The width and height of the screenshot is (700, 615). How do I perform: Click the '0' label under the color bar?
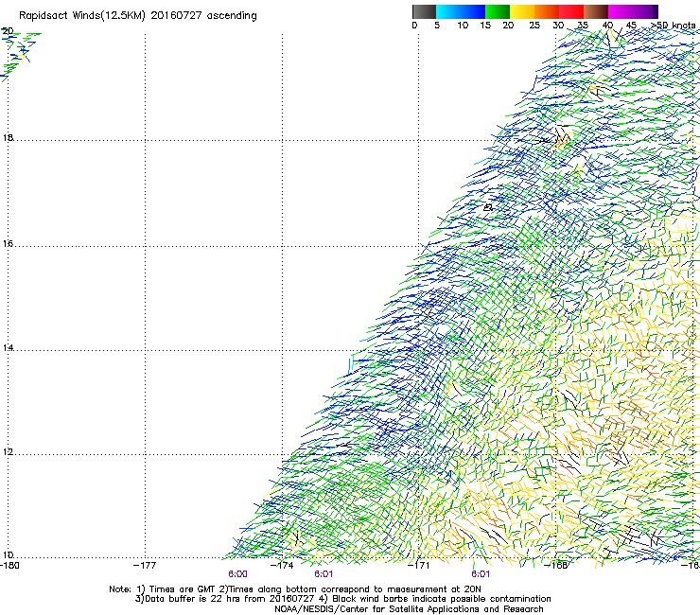pyautogui.click(x=414, y=26)
